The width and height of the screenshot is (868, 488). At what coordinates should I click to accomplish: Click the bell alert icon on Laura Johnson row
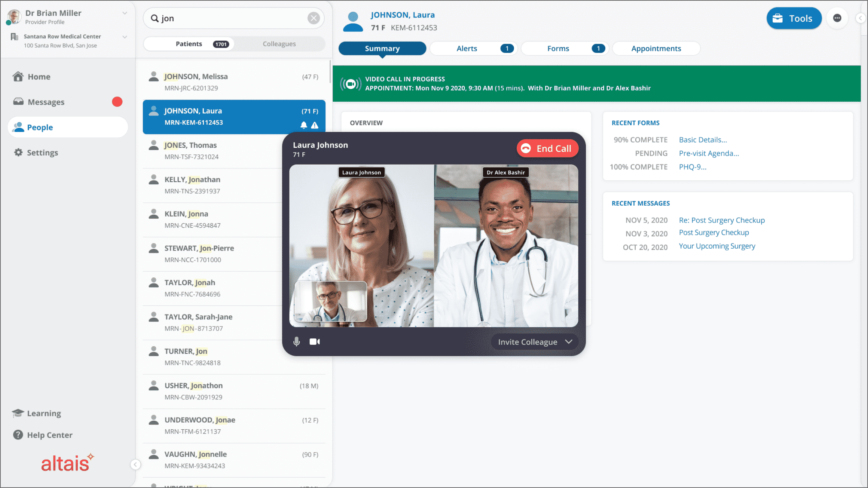pos(304,125)
